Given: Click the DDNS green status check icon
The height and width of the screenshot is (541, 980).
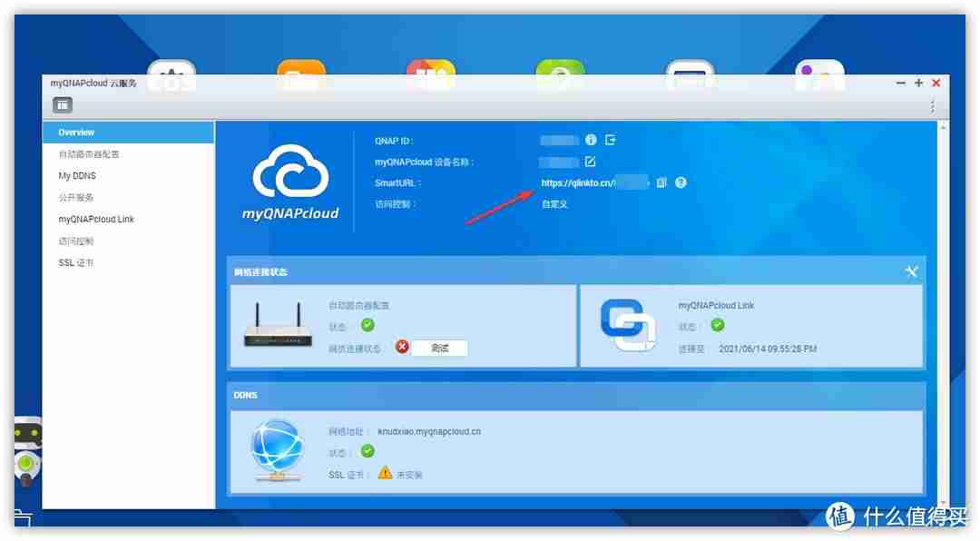Looking at the screenshot, I should pos(367,451).
